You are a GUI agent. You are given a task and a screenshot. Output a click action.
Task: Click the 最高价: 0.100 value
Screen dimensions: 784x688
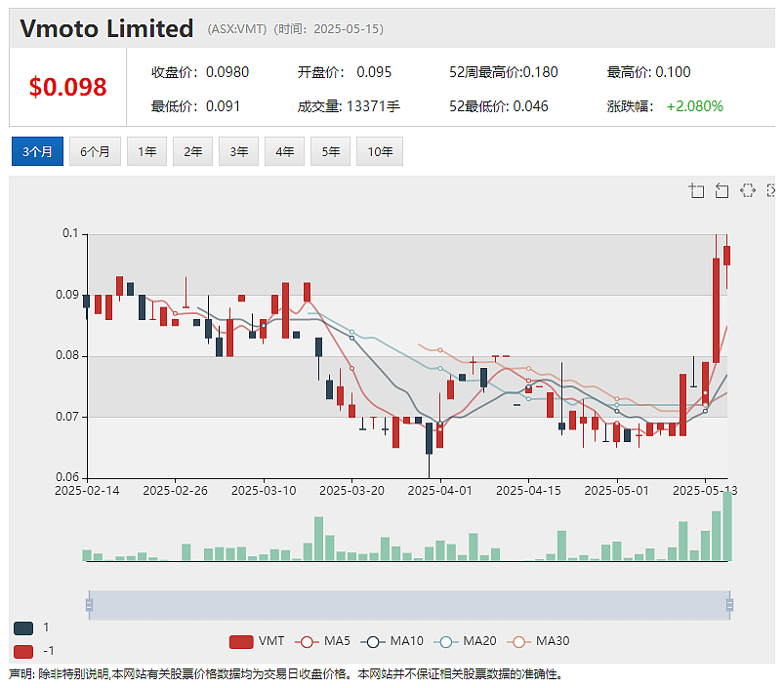pyautogui.click(x=648, y=72)
